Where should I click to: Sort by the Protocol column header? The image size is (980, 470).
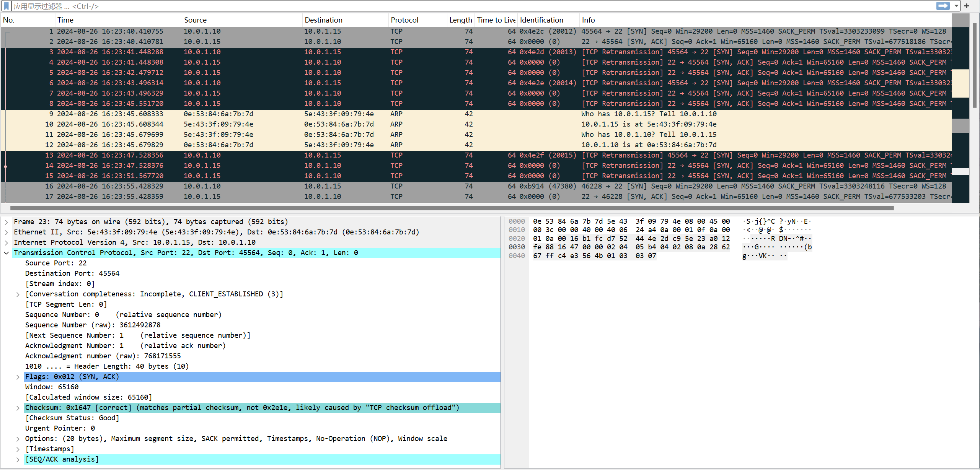[x=404, y=20]
